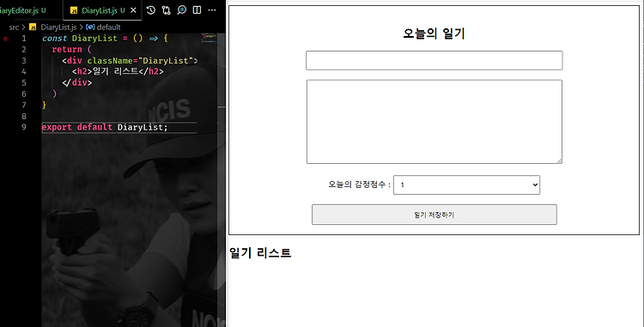This screenshot has width=644, height=327.
Task: Open the file history timeline icon
Action: [151, 10]
